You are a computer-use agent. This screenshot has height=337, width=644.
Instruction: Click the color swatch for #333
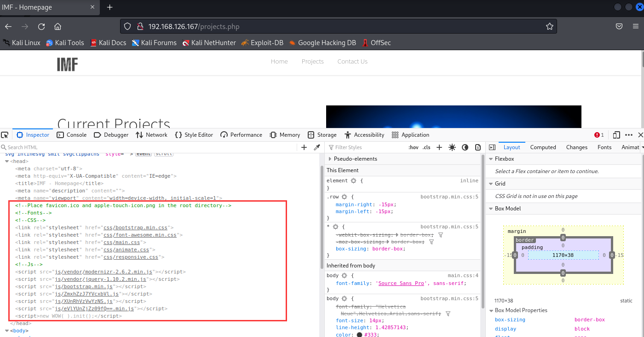pos(359,335)
